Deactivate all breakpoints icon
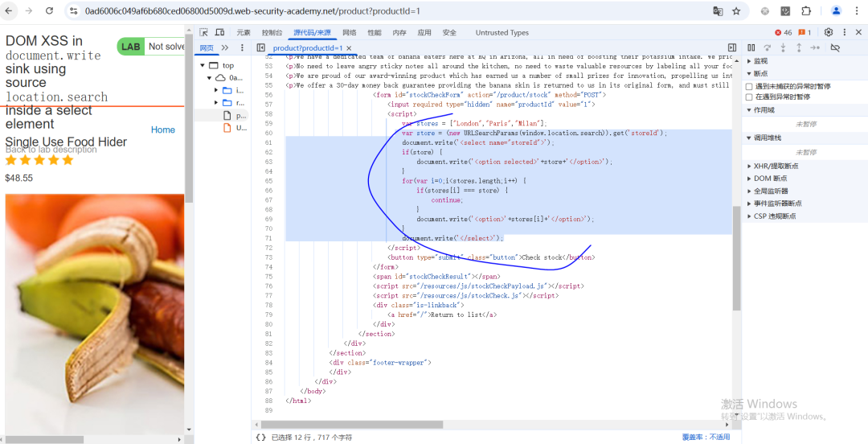 pyautogui.click(x=835, y=48)
